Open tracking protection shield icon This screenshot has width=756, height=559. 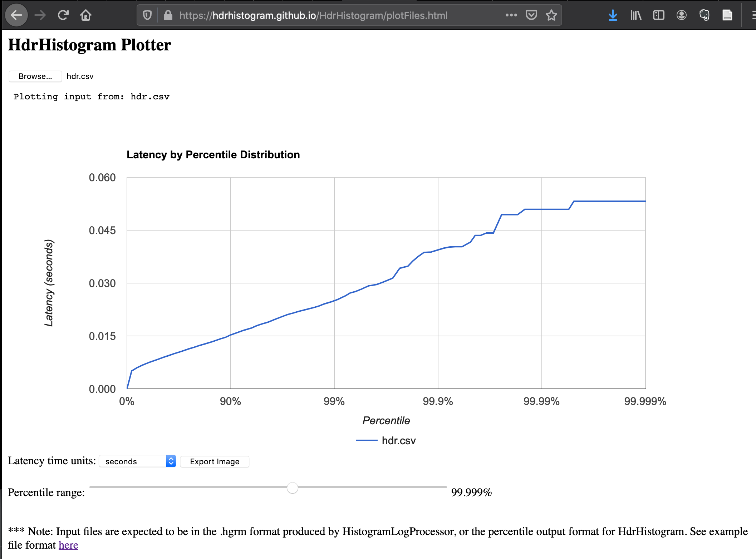147,15
